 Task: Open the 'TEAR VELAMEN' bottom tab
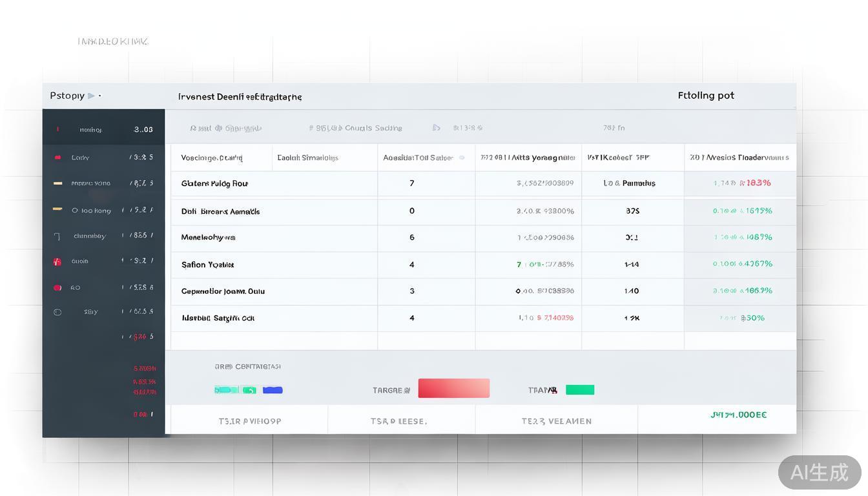point(556,421)
